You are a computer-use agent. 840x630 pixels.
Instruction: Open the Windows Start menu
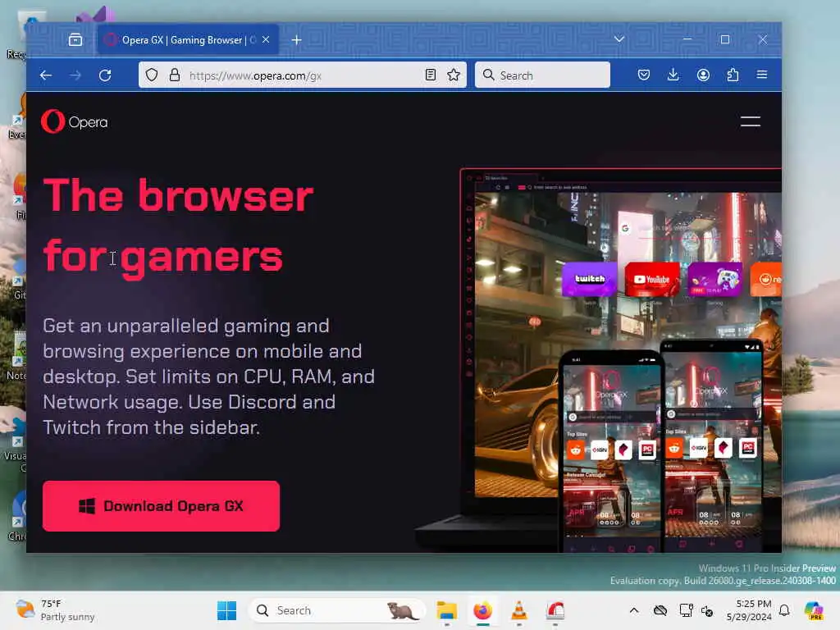(x=227, y=610)
